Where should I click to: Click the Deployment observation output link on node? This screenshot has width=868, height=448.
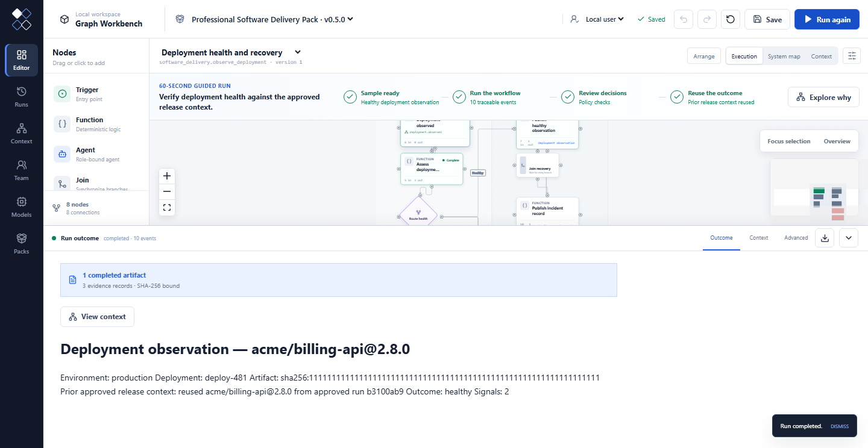556,143
